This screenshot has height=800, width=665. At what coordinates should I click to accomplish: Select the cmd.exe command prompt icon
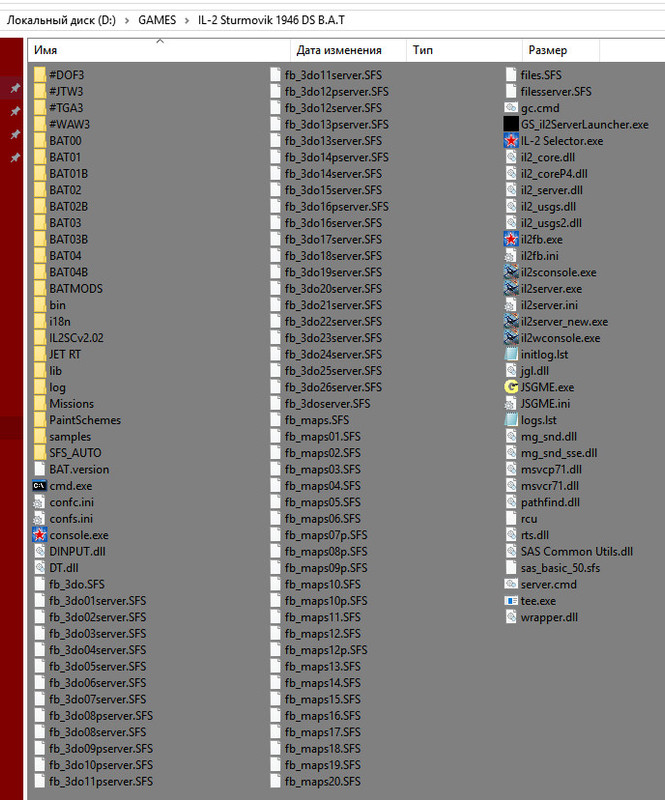[40, 486]
